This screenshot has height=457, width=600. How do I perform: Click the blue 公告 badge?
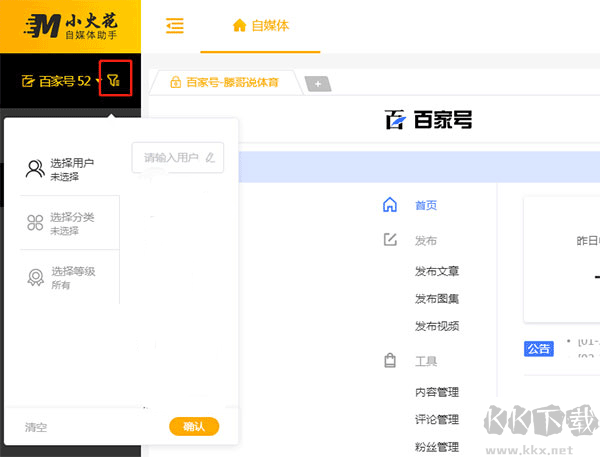(539, 349)
